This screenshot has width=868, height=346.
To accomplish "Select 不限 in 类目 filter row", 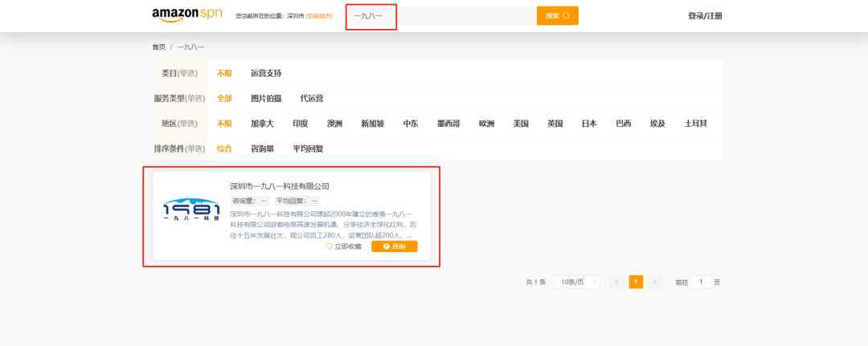I will pyautogui.click(x=224, y=73).
